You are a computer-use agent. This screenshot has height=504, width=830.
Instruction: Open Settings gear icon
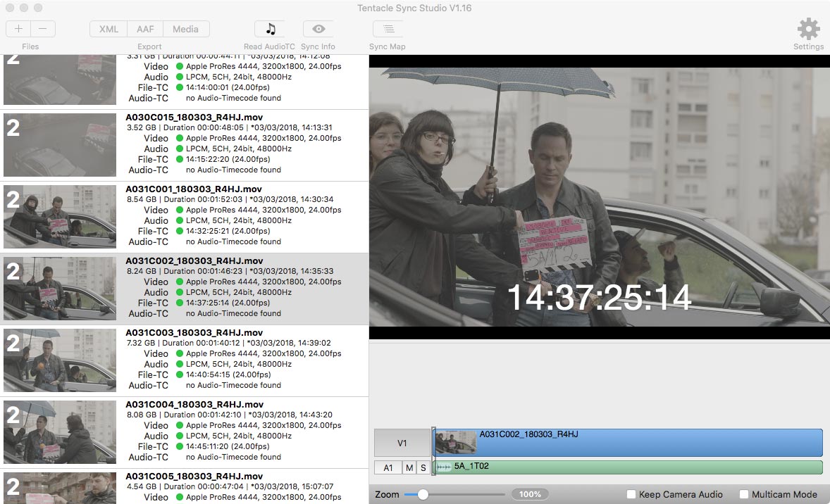[808, 29]
